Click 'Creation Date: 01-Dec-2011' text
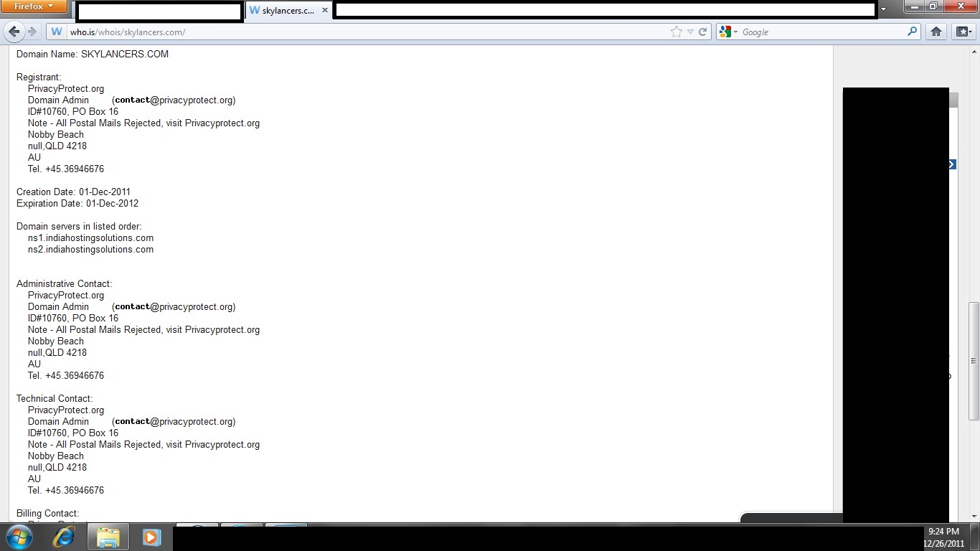 coord(73,192)
